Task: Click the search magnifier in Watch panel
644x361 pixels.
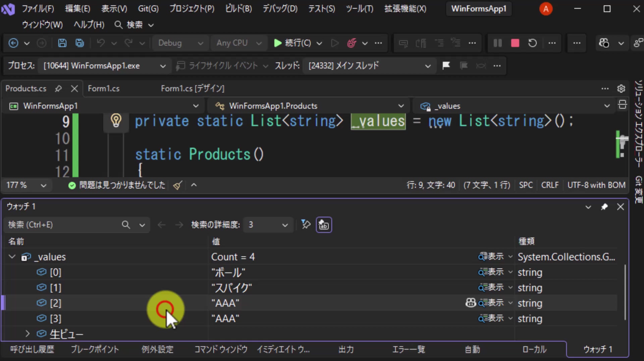Action: tap(126, 225)
